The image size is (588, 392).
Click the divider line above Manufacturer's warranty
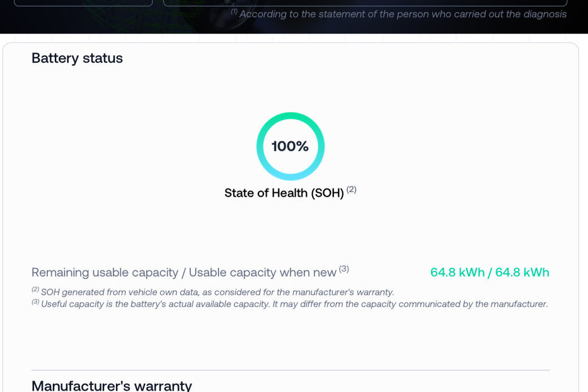click(x=291, y=370)
